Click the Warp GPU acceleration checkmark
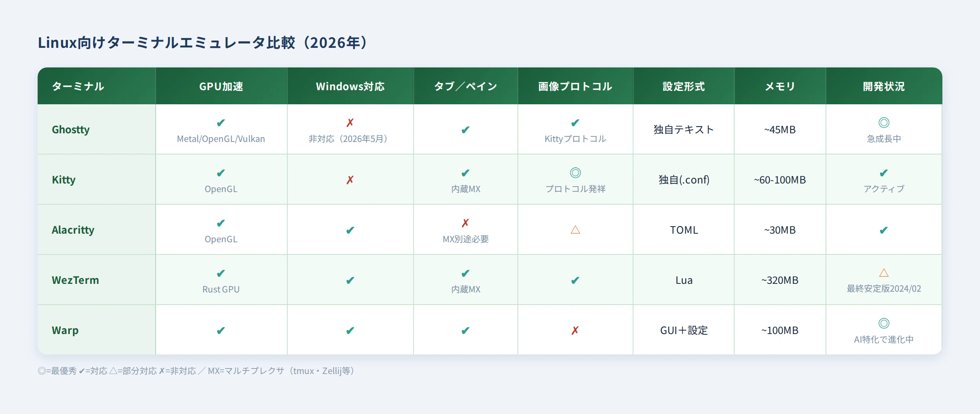 tap(221, 330)
